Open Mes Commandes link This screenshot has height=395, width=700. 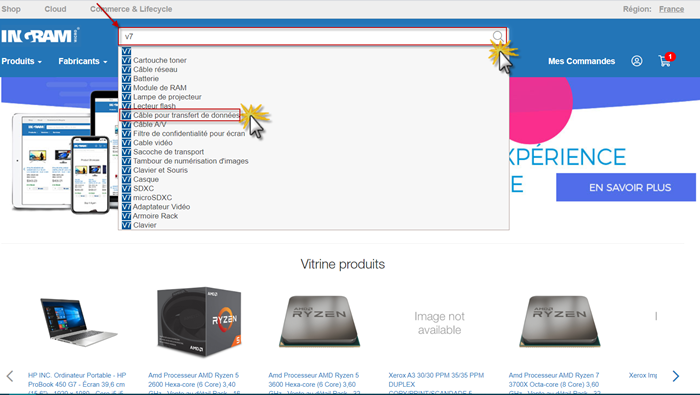581,61
